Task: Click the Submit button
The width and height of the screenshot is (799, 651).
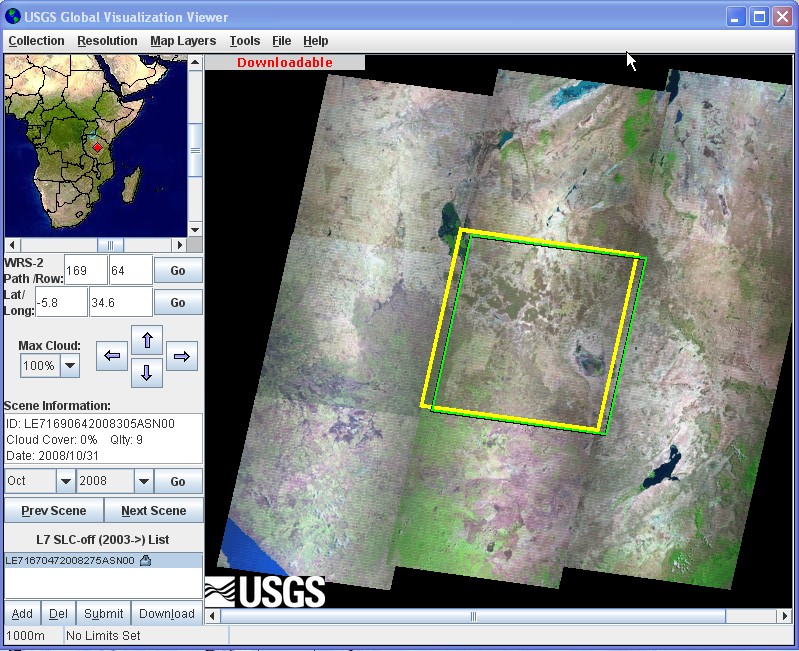Action: tap(103, 614)
